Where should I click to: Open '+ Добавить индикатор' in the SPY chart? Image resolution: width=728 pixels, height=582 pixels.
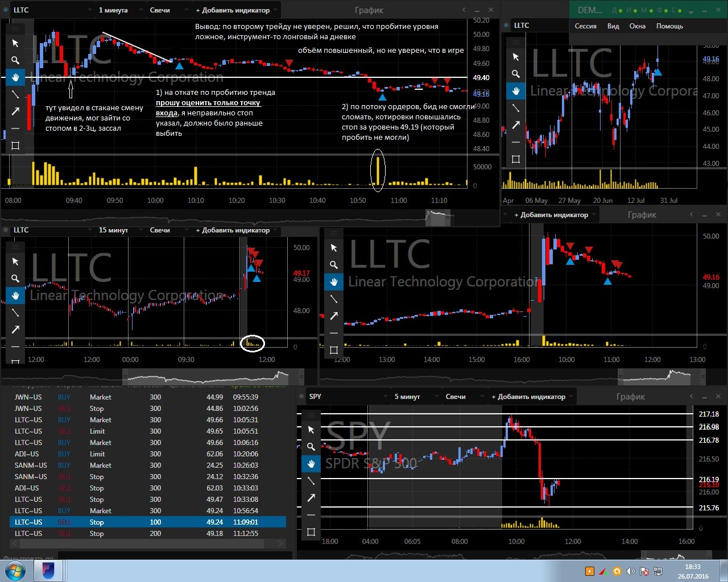(x=532, y=397)
